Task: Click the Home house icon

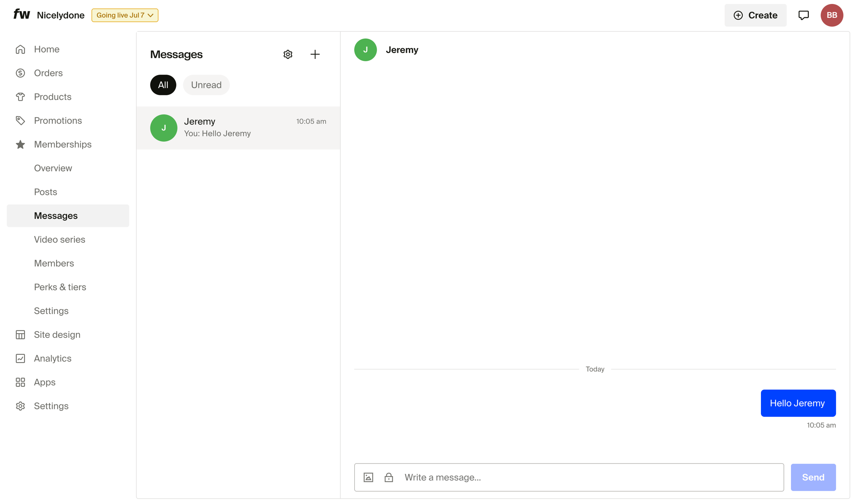Action: tap(20, 49)
